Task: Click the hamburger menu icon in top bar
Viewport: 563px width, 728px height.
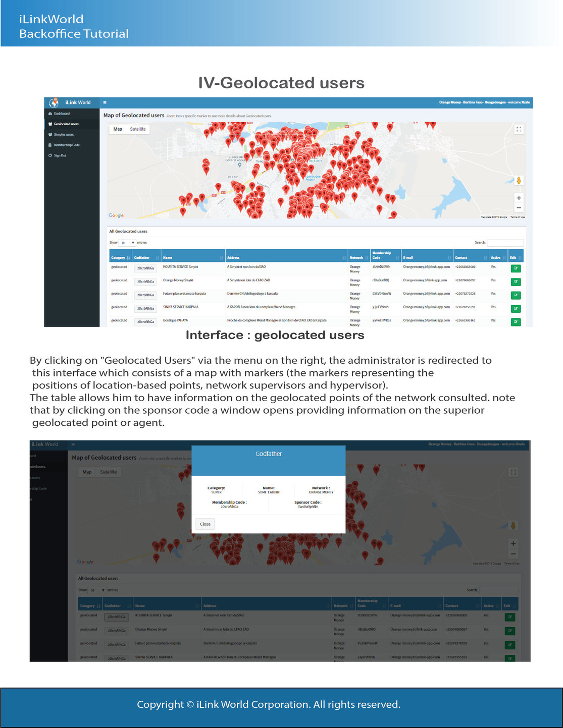Action: pos(105,102)
